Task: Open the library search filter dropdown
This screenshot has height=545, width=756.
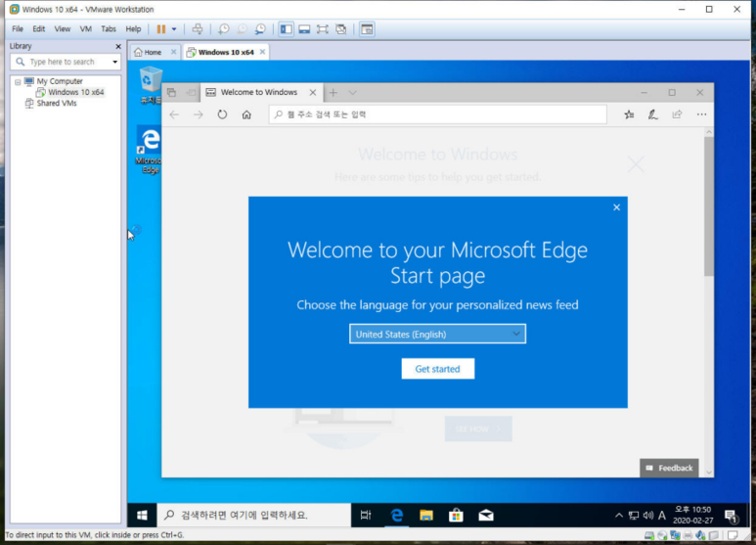Action: point(114,62)
